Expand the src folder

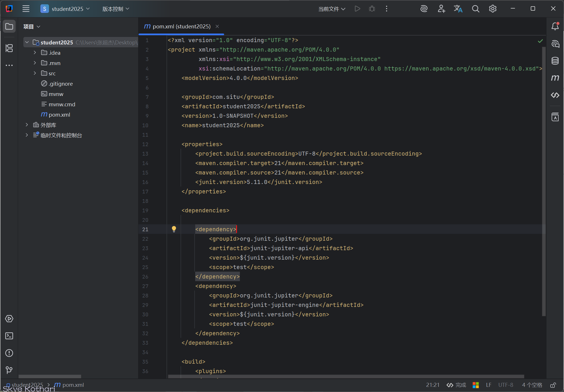(35, 73)
